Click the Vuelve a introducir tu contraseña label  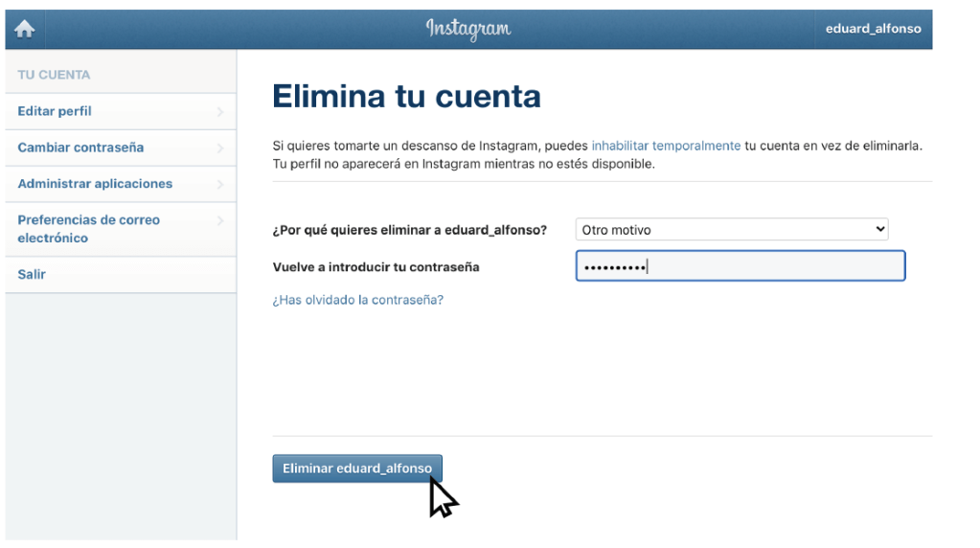pyautogui.click(x=376, y=267)
